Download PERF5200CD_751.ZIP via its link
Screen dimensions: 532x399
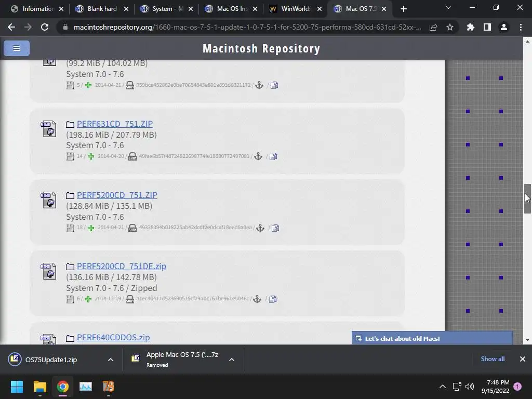[117, 195]
